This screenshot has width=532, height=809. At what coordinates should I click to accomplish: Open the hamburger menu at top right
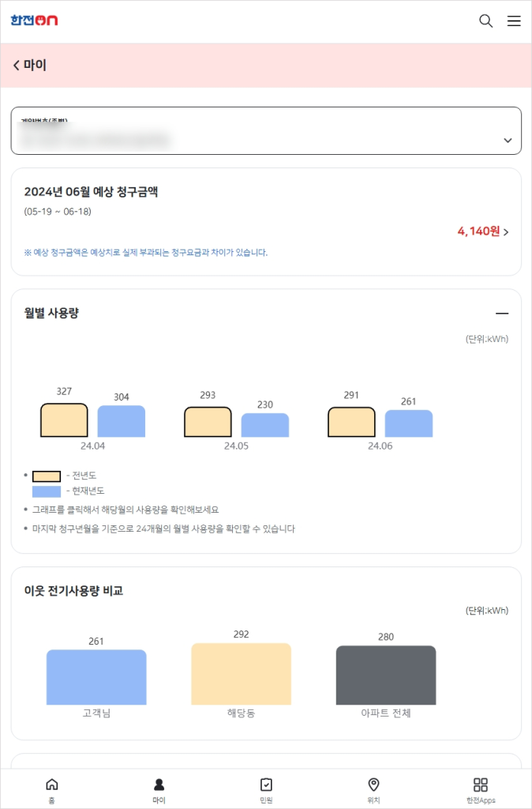coord(514,21)
